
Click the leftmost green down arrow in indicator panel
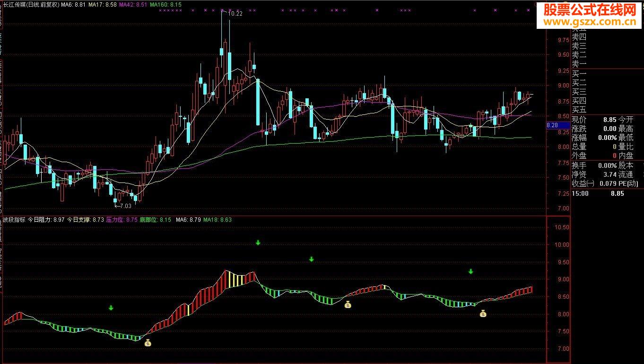[111, 308]
